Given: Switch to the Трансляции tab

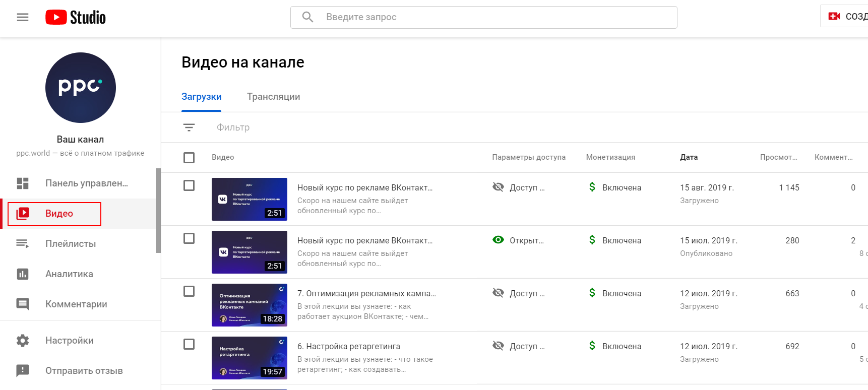Looking at the screenshot, I should (x=273, y=97).
